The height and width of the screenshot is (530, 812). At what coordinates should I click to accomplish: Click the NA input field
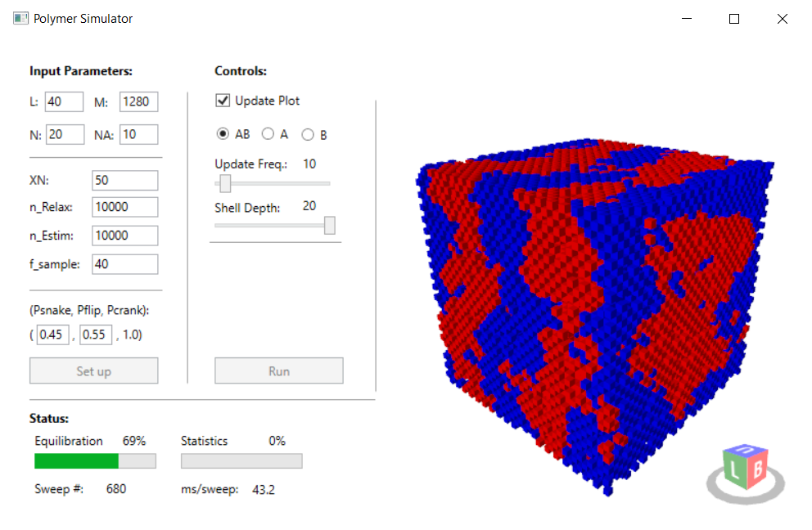click(138, 134)
